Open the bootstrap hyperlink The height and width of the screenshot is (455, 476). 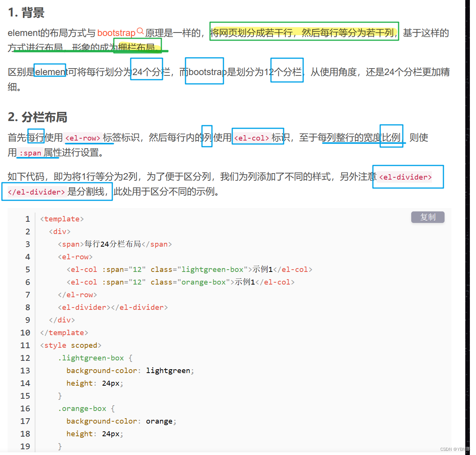pyautogui.click(x=116, y=33)
